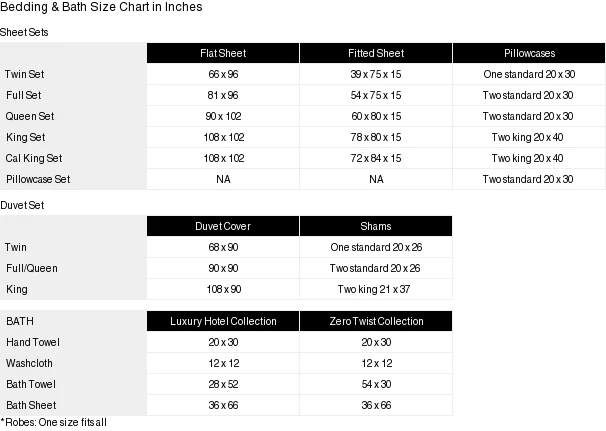Click the Robes one size fits all note
Image resolution: width=606 pixels, height=431 pixels.
point(54,422)
